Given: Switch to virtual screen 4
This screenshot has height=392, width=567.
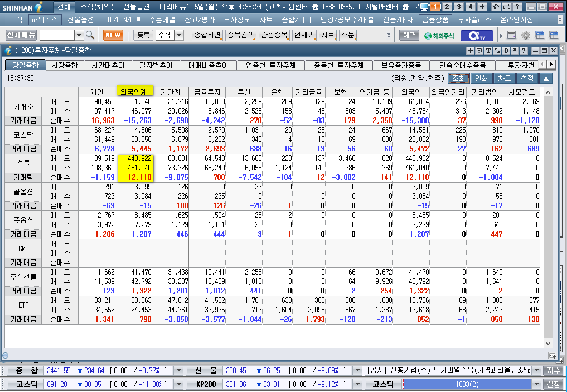Looking at the screenshot, I should [x=471, y=7].
